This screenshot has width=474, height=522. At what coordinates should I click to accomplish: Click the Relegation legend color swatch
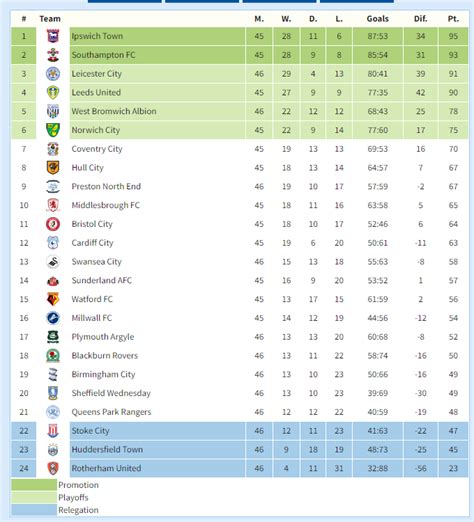34,510
